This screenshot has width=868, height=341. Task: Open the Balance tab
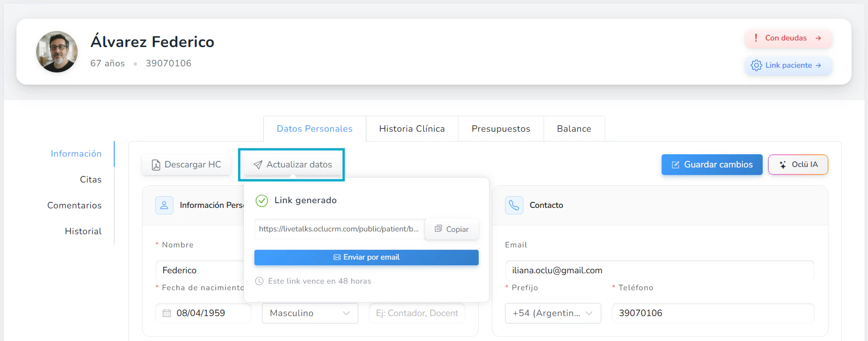[574, 129]
